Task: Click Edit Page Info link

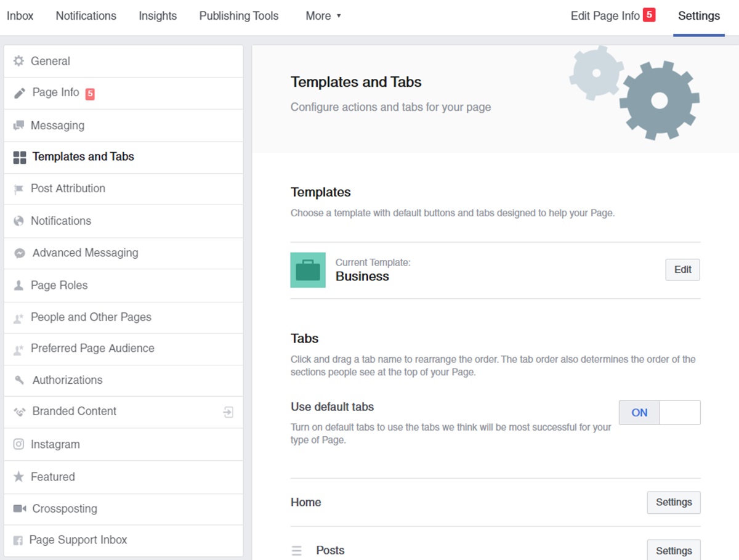Action: point(605,16)
